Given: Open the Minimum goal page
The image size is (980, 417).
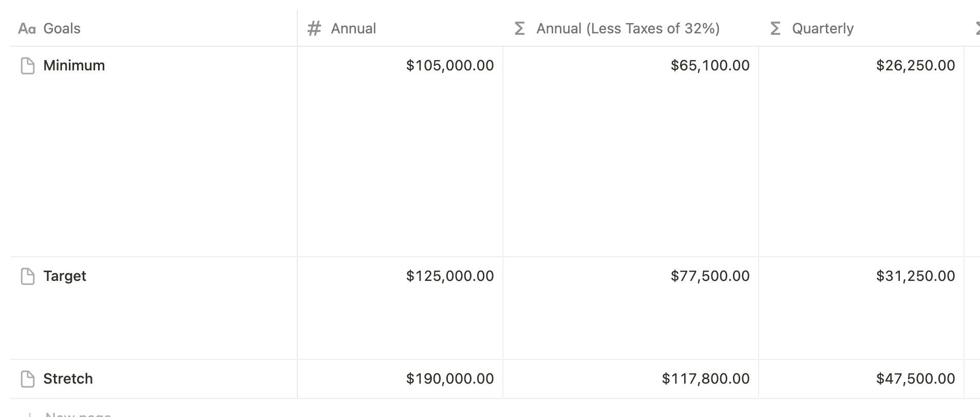Looking at the screenshot, I should click(x=74, y=66).
